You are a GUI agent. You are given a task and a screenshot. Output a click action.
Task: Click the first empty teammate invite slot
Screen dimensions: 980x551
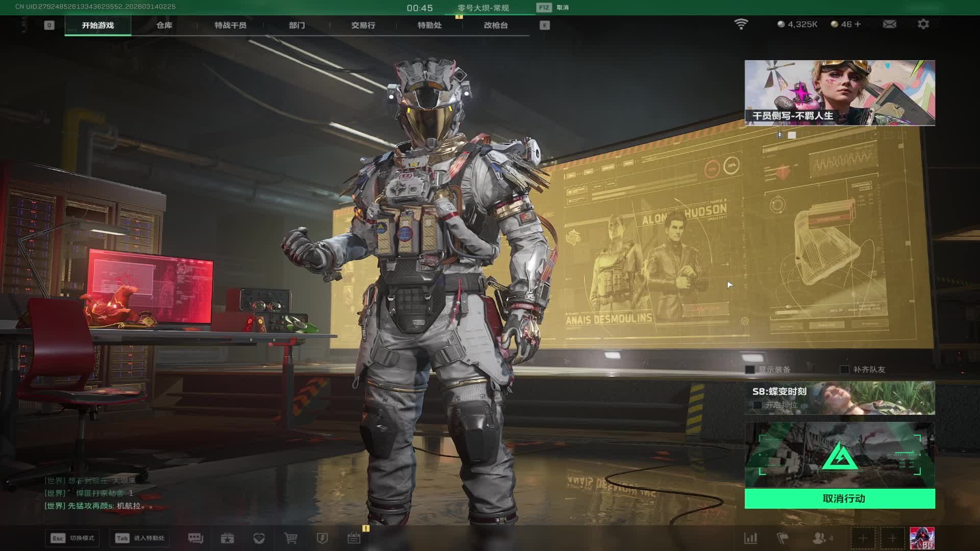click(x=863, y=538)
